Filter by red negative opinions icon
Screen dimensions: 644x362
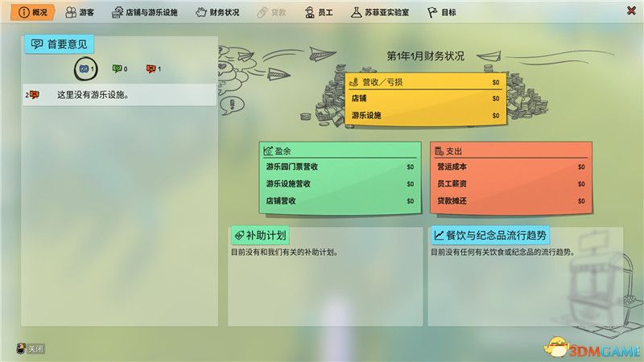click(x=153, y=68)
